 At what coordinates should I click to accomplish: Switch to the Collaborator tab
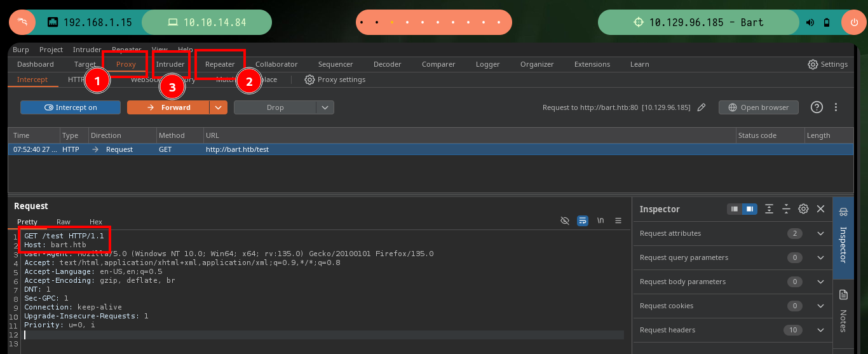coord(276,64)
